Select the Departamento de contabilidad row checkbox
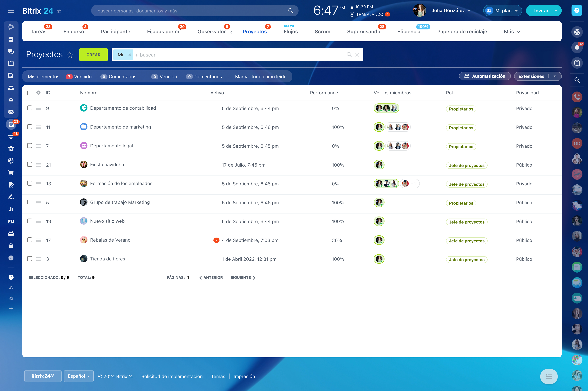 pos(30,108)
